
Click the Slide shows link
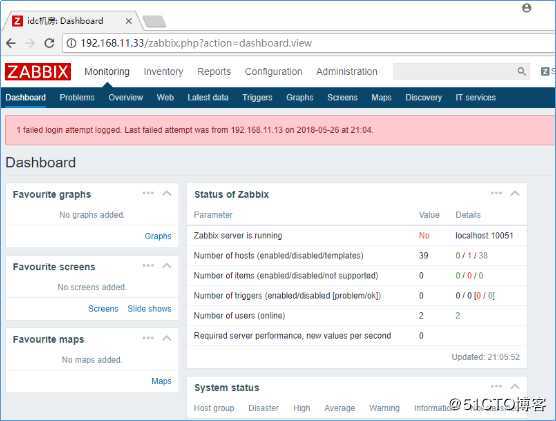[149, 309]
